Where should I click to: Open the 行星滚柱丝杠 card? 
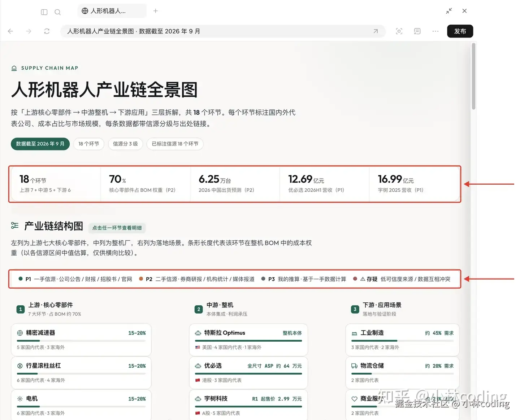point(81,372)
